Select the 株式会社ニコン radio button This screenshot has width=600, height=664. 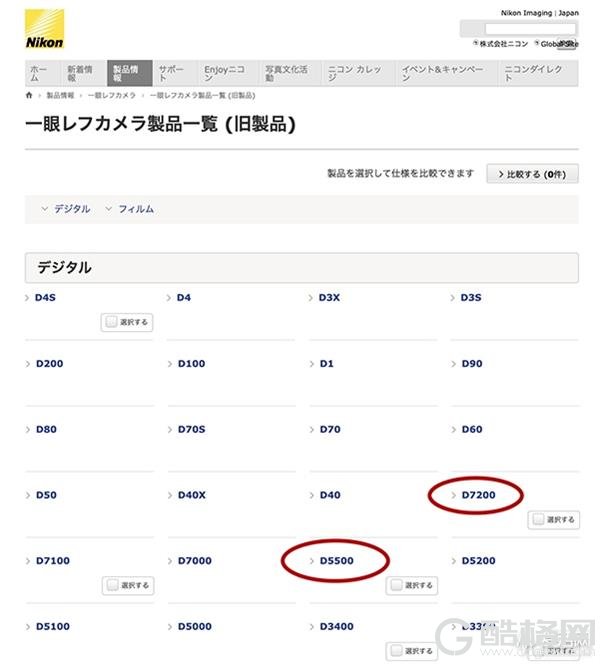point(476,43)
